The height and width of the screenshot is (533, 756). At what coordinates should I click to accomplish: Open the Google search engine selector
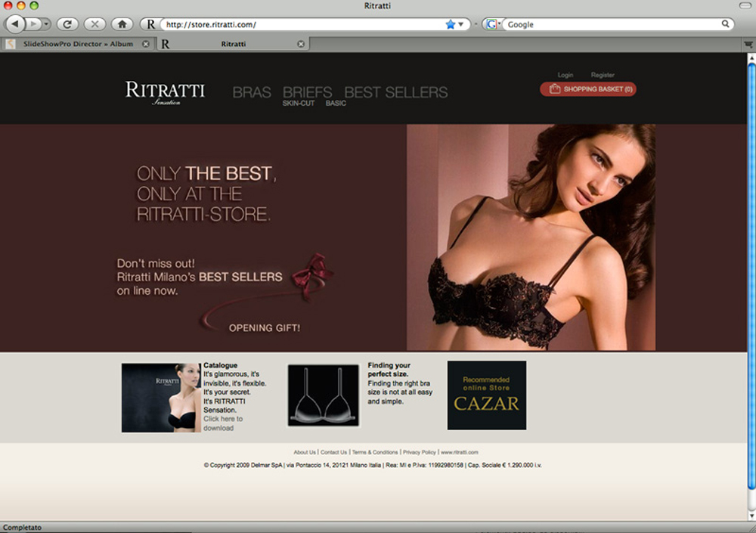(x=492, y=24)
